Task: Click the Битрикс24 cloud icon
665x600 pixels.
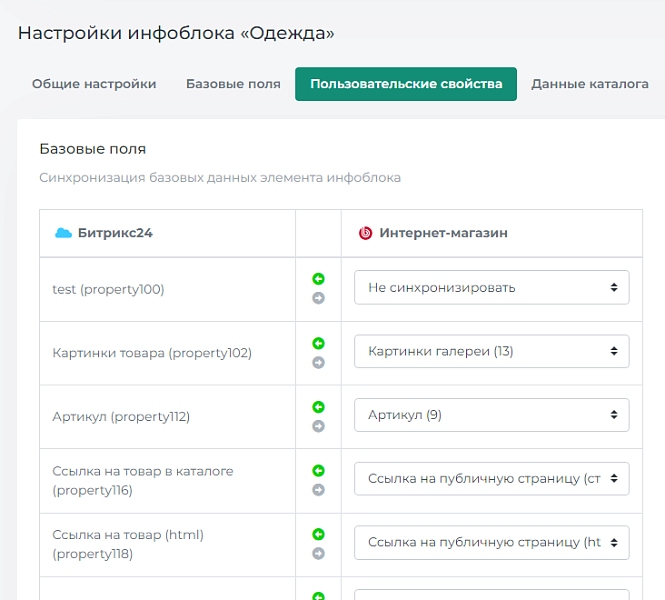Action: (63, 233)
